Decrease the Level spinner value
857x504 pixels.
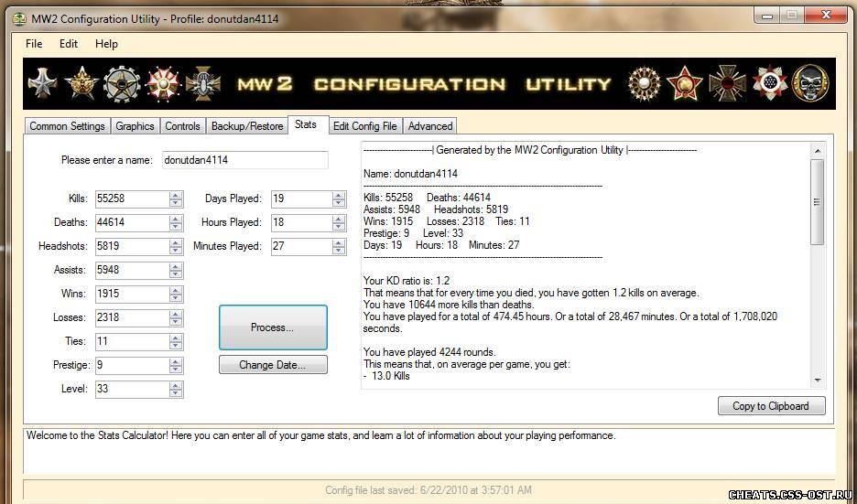[x=176, y=392]
